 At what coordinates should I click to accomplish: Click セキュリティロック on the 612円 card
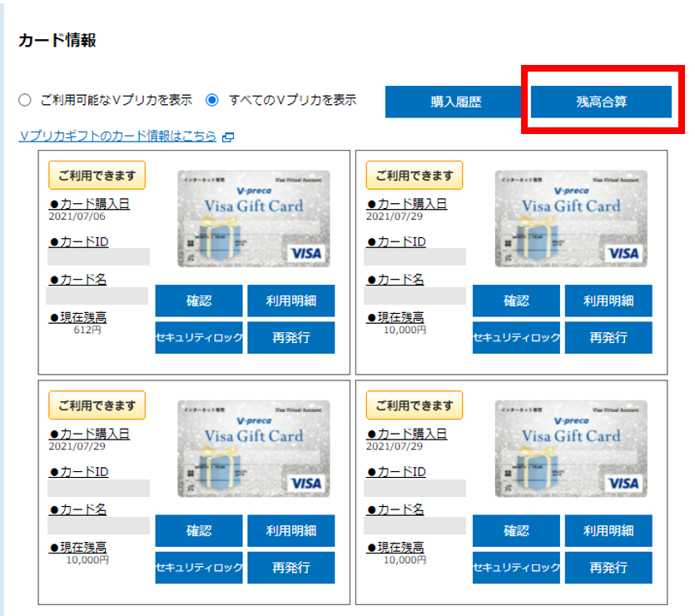(199, 338)
